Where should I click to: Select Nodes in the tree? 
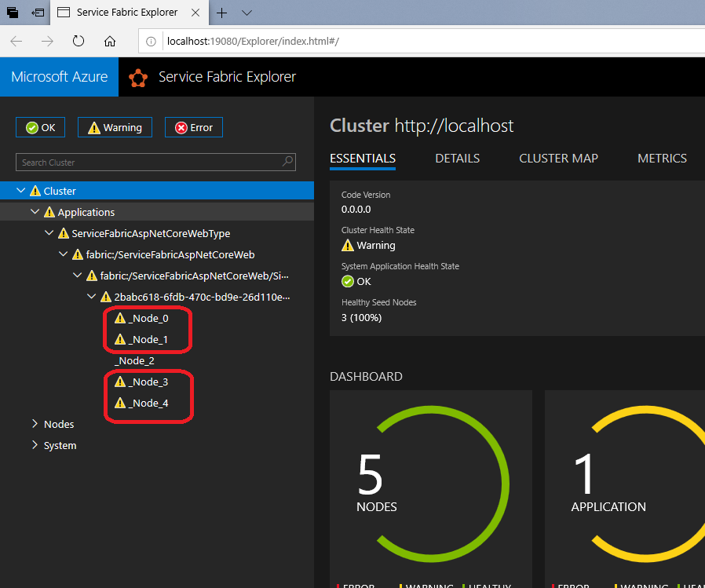pos(59,425)
